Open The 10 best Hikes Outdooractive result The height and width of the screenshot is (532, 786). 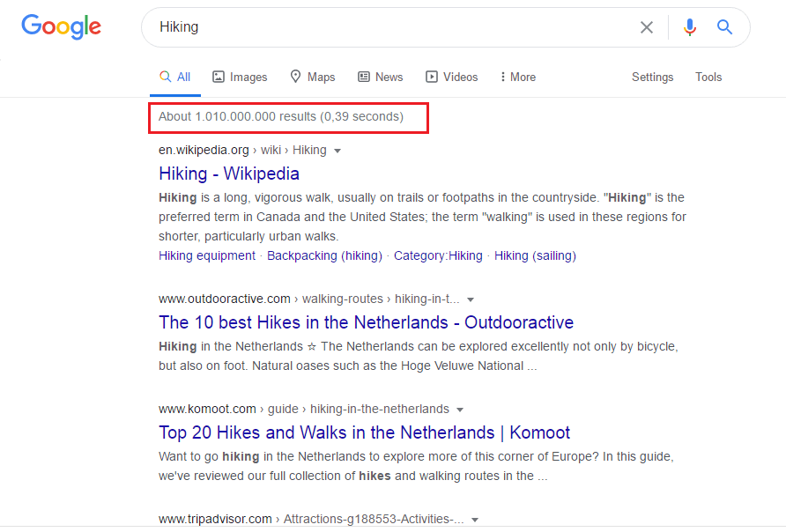click(366, 322)
